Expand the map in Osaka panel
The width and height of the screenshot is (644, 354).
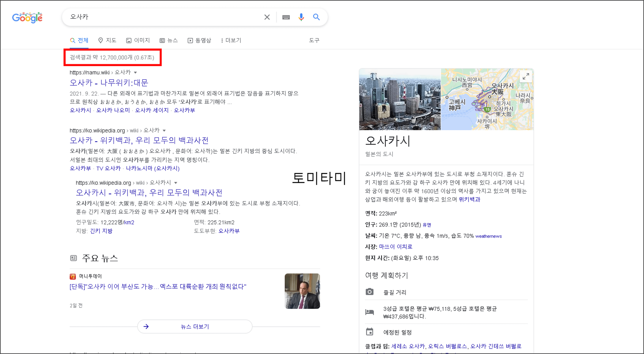pos(526,76)
